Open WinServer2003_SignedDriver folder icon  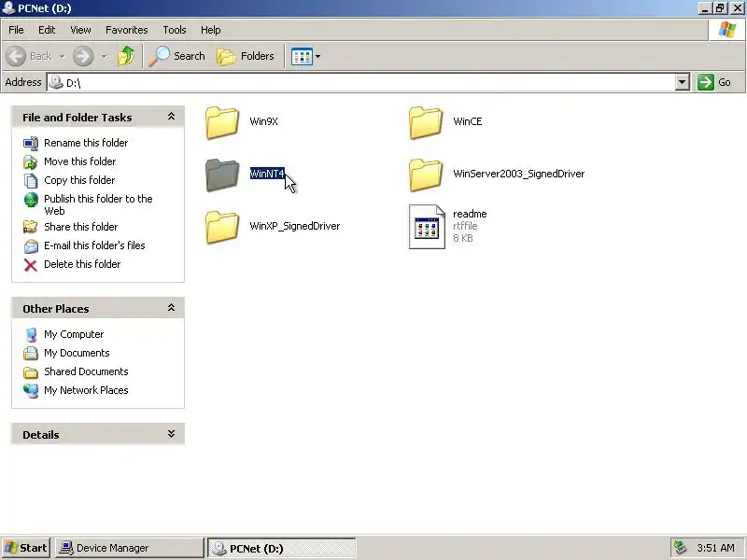pos(426,175)
